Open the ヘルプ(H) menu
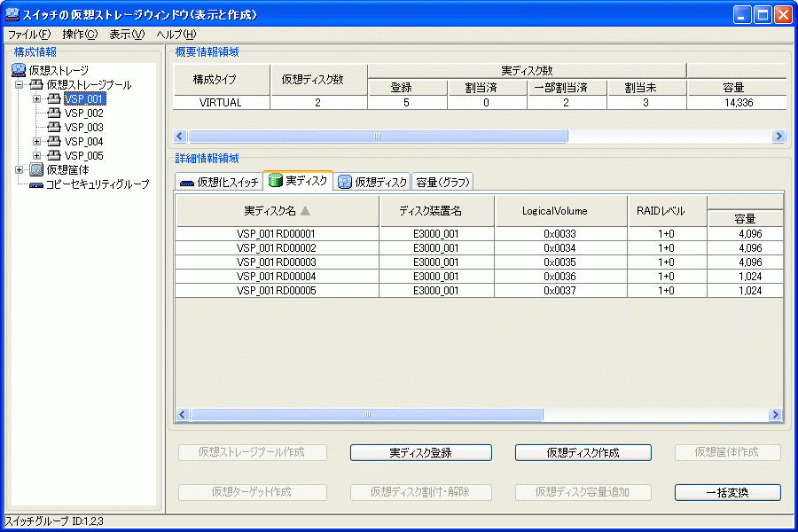This screenshot has width=798, height=532. [176, 34]
